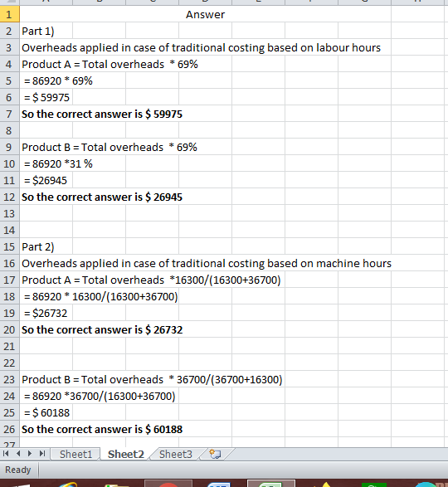Click cell with '= $ 59975'
The height and width of the screenshot is (487, 448).
tap(46, 98)
